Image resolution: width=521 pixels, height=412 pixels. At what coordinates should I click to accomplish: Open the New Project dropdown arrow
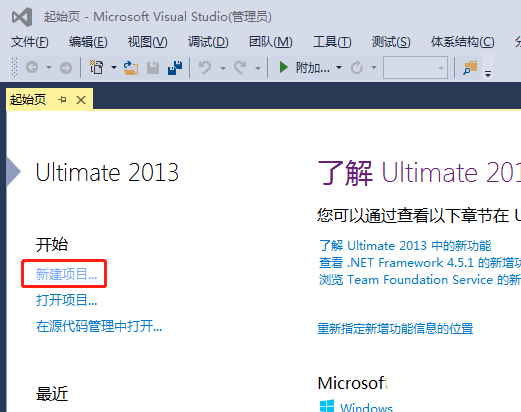point(114,68)
